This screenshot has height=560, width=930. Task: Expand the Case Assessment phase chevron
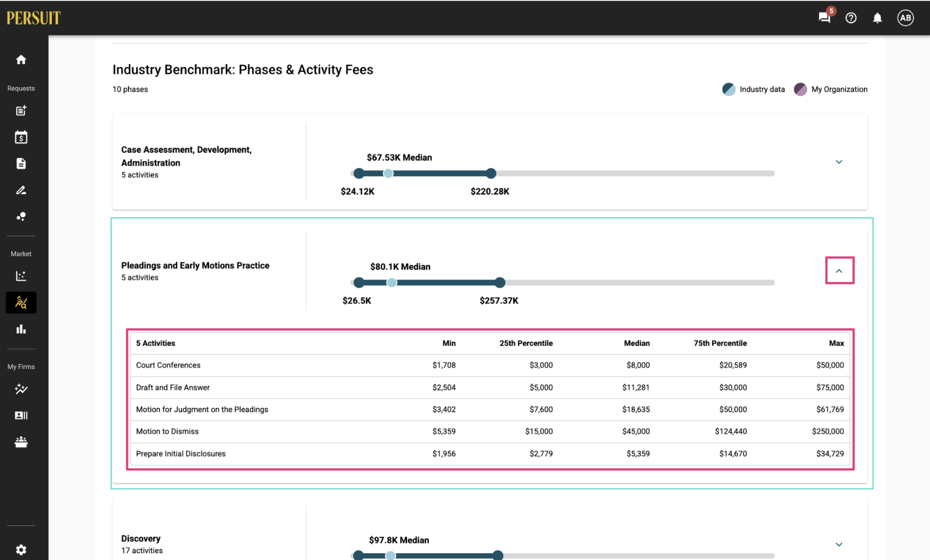pos(839,162)
